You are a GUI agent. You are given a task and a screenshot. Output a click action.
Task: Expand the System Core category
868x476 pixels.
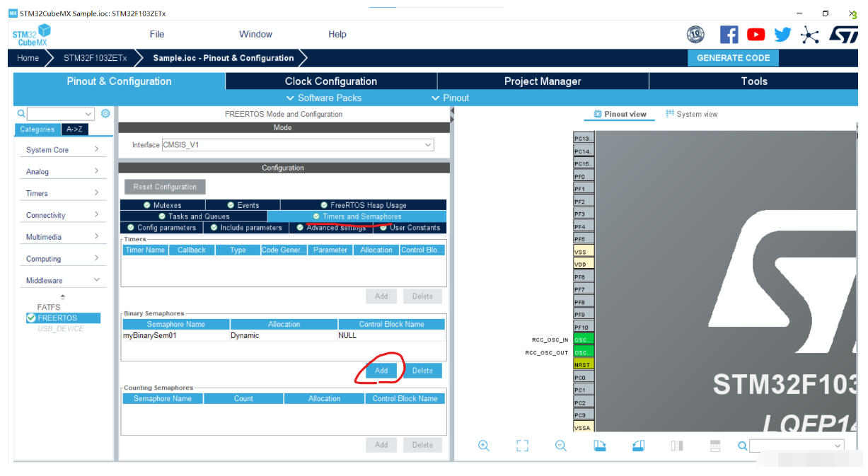tap(62, 149)
